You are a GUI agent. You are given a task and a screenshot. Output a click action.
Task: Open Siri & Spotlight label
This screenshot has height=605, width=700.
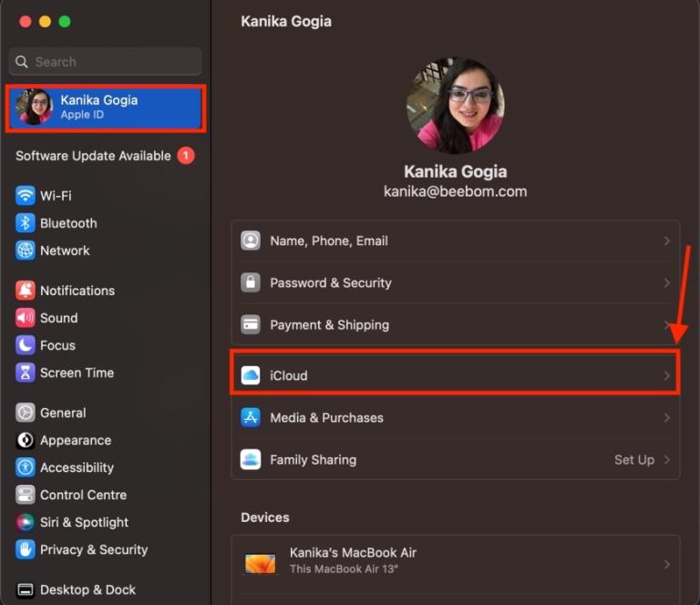(x=85, y=522)
